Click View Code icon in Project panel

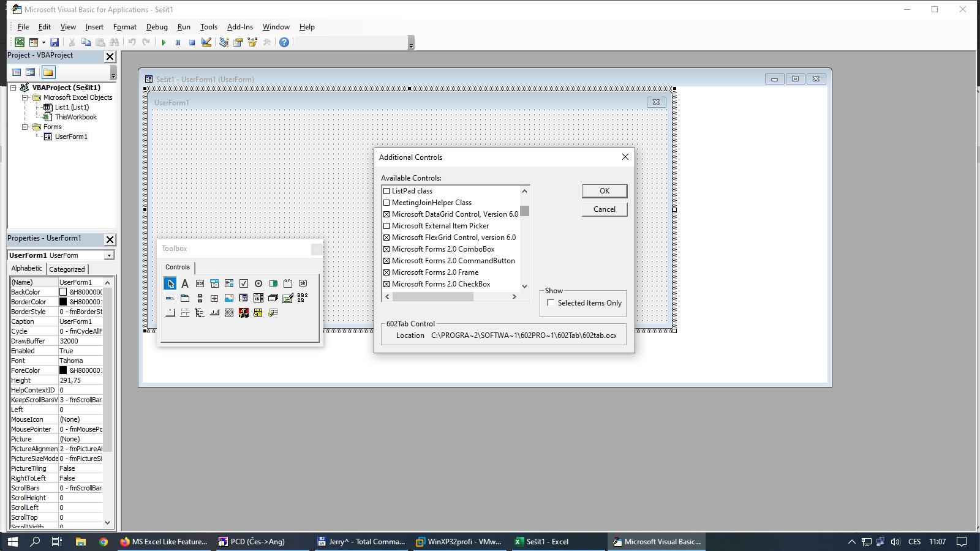coord(17,72)
